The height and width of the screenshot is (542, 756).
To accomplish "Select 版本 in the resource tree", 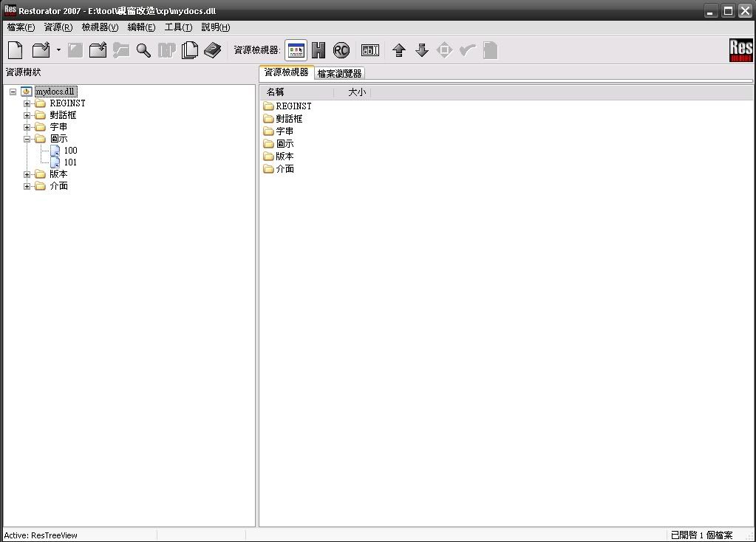I will (58, 174).
